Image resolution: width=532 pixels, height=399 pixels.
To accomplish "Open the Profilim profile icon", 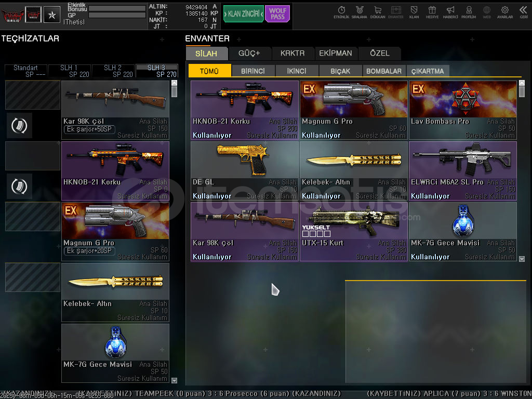I will [469, 12].
